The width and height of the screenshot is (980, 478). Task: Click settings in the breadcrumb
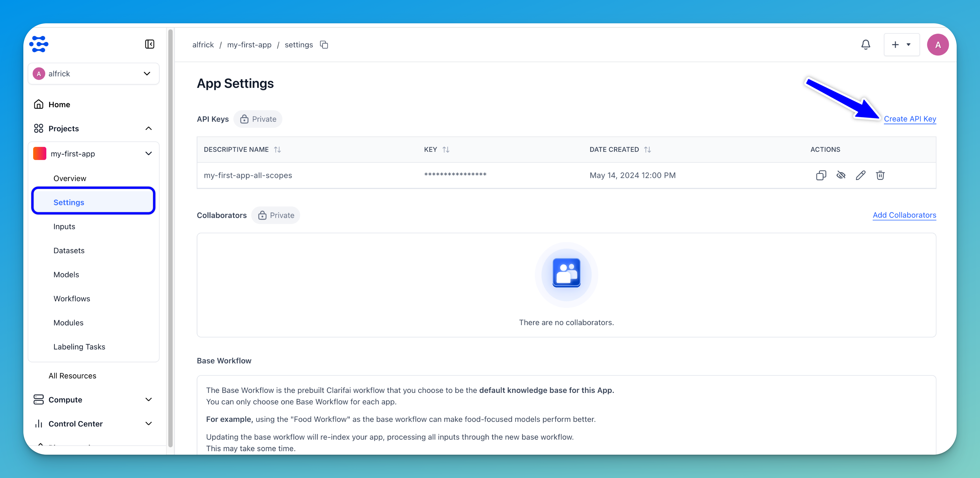pyautogui.click(x=299, y=45)
